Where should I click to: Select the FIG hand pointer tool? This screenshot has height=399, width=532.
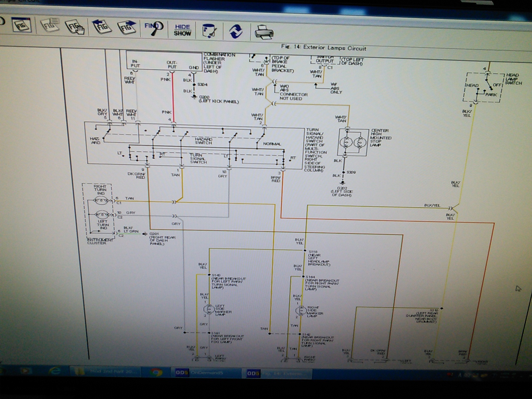75,26
